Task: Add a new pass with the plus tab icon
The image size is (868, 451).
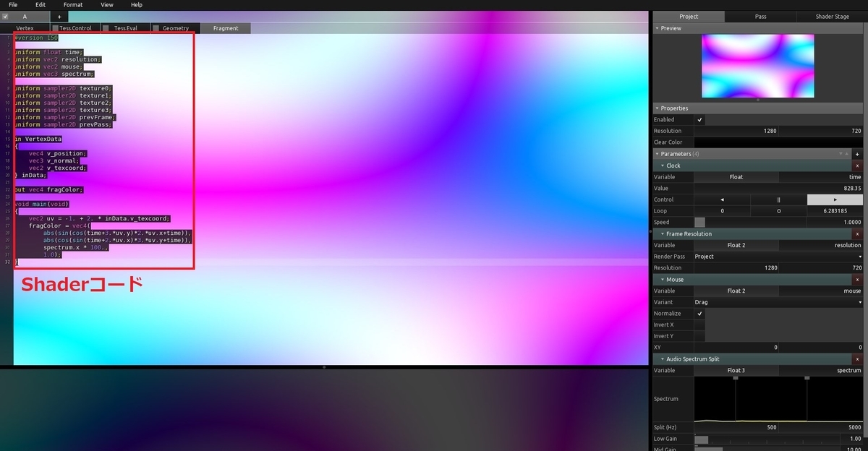Action: [59, 16]
